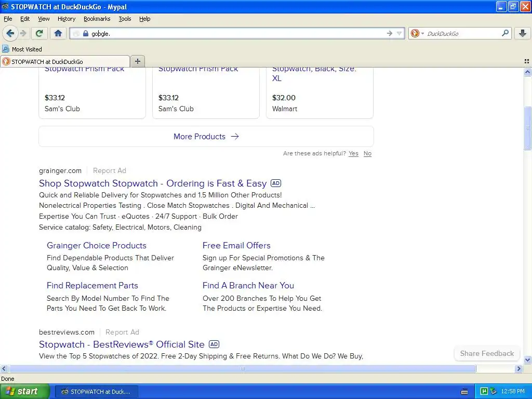The height and width of the screenshot is (399, 532).
Task: Open the Downloads arrow button
Action: tap(523, 33)
